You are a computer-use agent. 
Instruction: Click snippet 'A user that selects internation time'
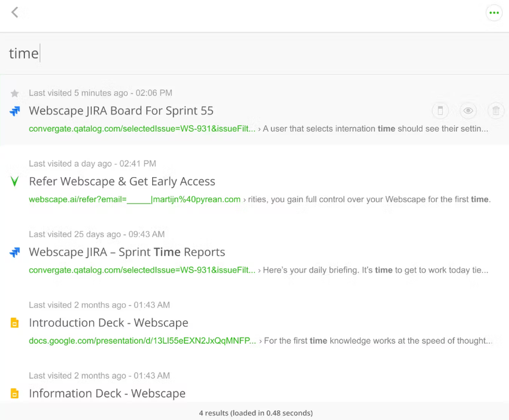[329, 129]
